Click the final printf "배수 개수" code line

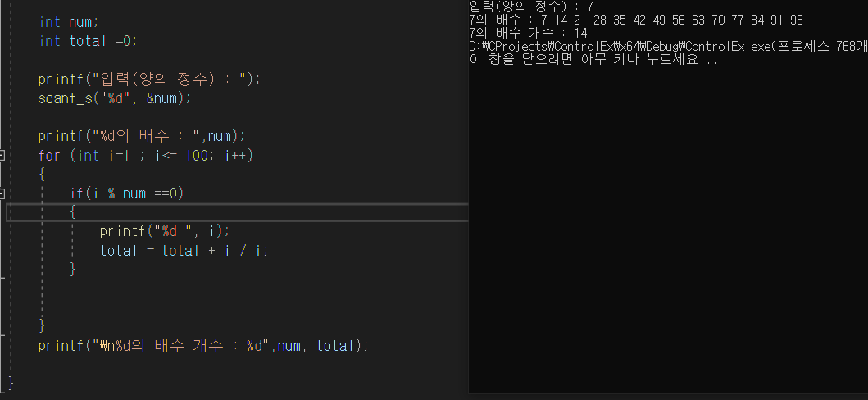tap(203, 347)
